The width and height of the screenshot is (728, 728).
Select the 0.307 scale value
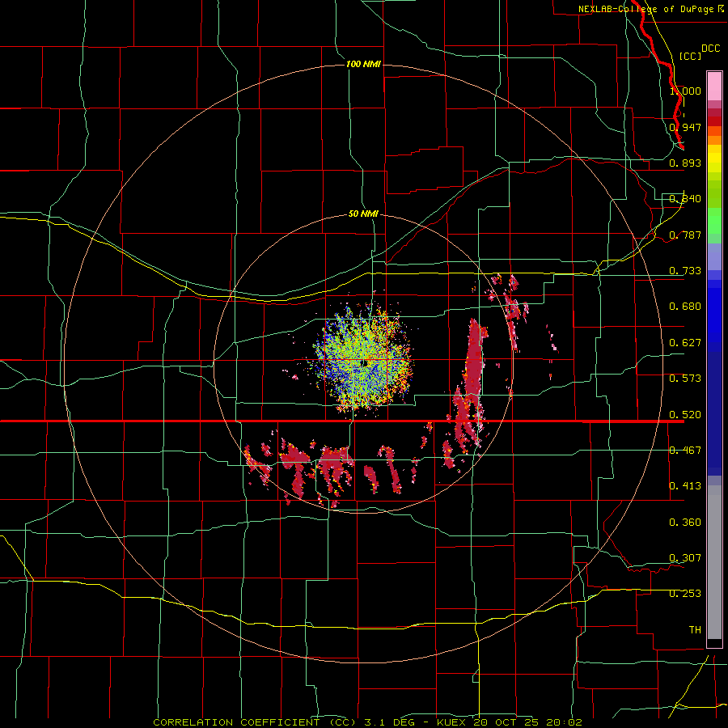[x=685, y=558]
